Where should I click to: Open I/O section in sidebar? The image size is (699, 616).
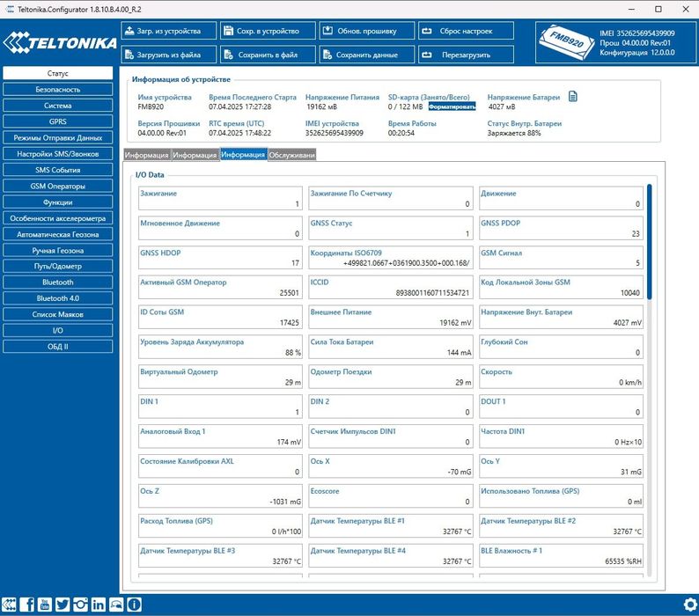coord(57,330)
